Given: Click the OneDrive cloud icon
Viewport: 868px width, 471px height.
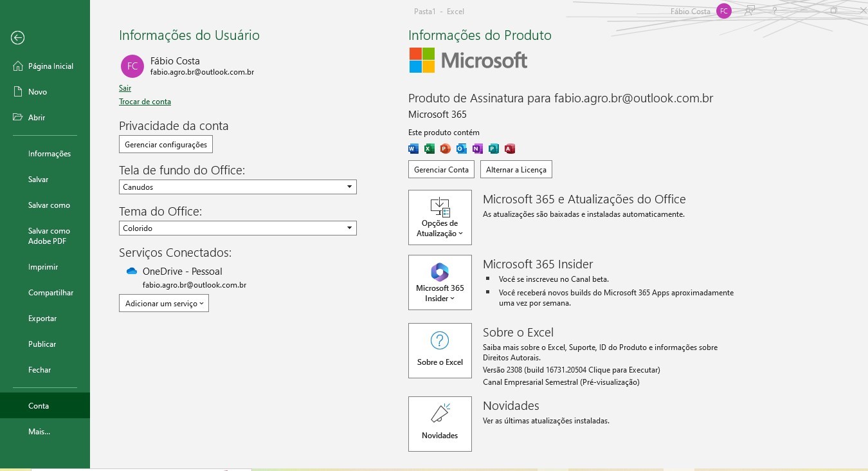Looking at the screenshot, I should click(132, 272).
